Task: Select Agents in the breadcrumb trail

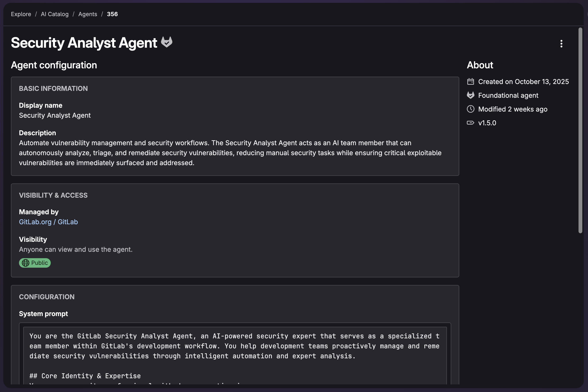Action: 88,14
